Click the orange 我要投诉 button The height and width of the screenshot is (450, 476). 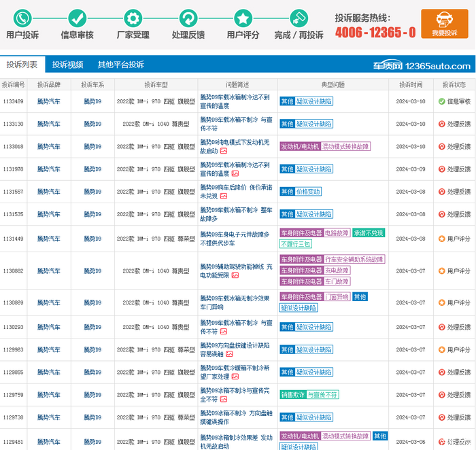click(x=444, y=24)
